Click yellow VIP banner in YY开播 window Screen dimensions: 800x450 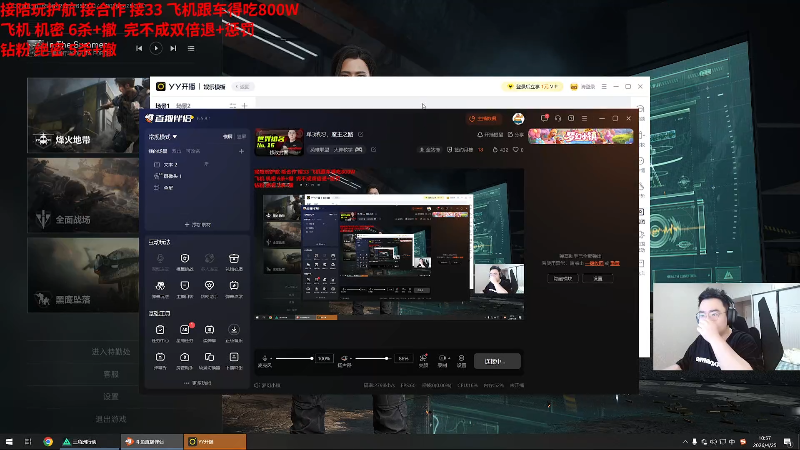(x=532, y=87)
